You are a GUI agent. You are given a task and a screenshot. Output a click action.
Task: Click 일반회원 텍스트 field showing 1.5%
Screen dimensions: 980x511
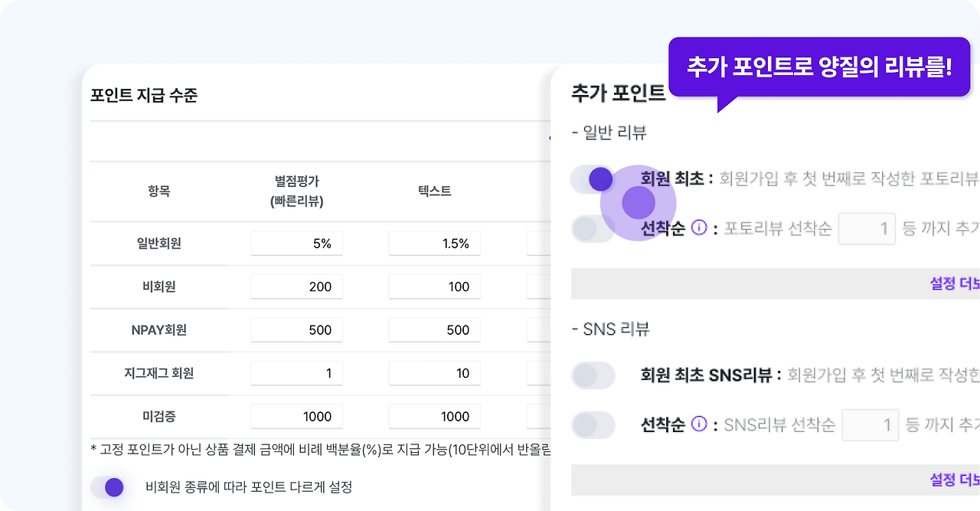[435, 244]
